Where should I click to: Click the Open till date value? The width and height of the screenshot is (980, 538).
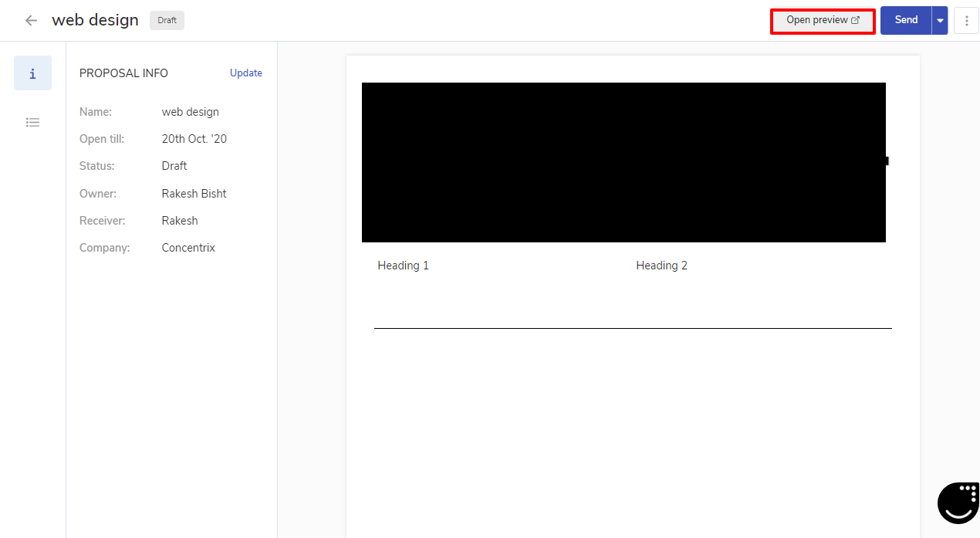194,139
